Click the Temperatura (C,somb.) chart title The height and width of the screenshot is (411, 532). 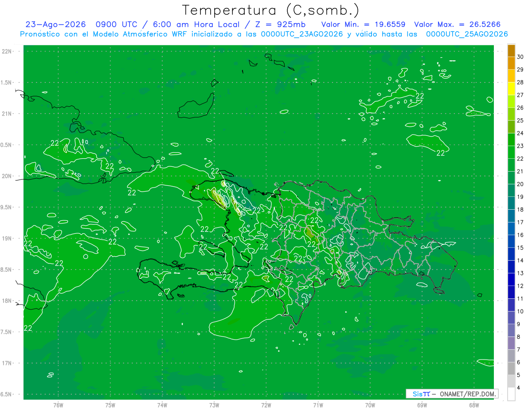[270, 10]
